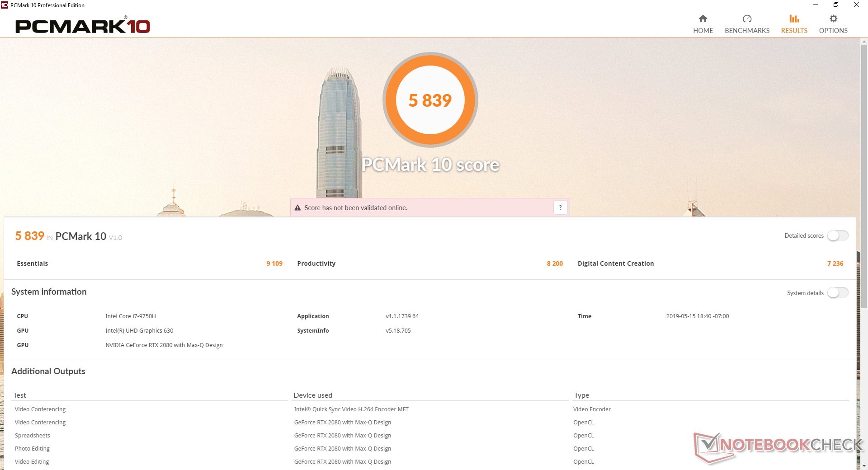Screen dimensions: 868x470
Task: Click the Essentials score row
Action: click(149, 263)
